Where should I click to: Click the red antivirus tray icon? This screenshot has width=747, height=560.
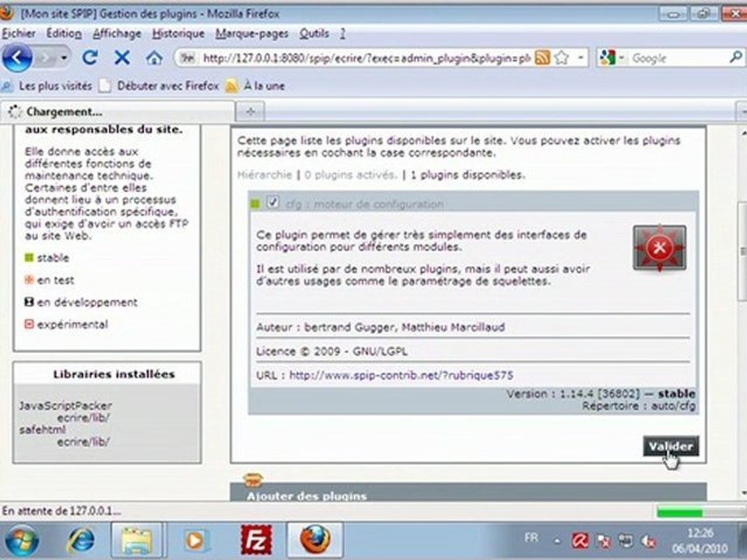580,541
